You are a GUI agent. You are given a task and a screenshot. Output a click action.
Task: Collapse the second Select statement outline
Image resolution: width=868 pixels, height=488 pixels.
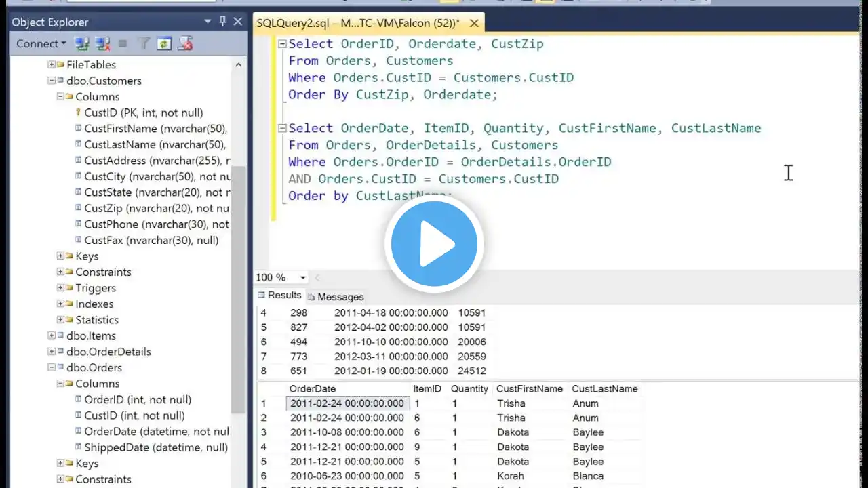click(282, 128)
